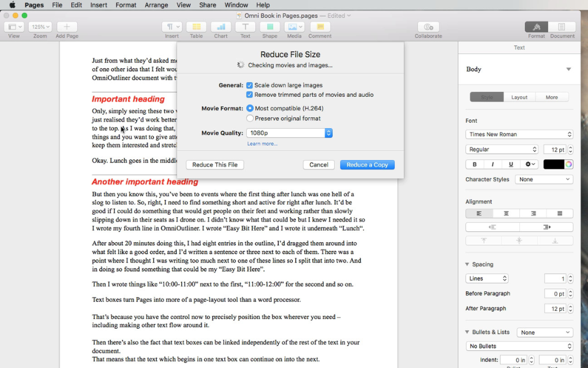Collapse the Spacing section triangle
Screen dimensions: 588x368
click(x=467, y=264)
